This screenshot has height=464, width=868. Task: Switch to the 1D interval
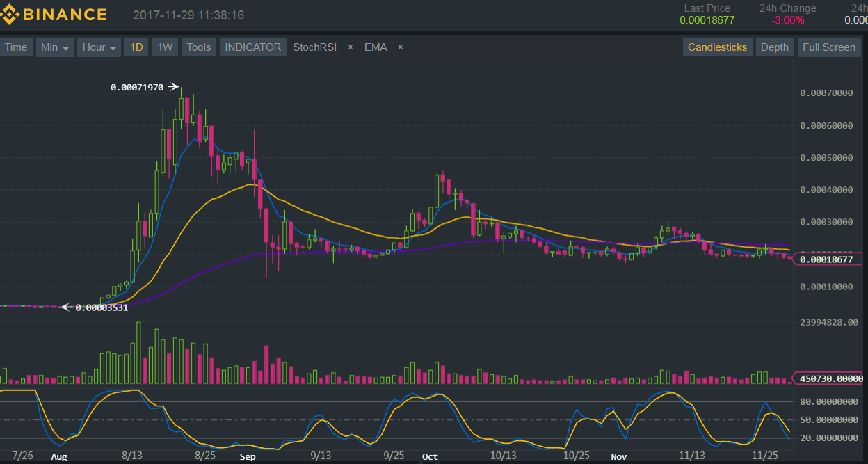coord(136,47)
